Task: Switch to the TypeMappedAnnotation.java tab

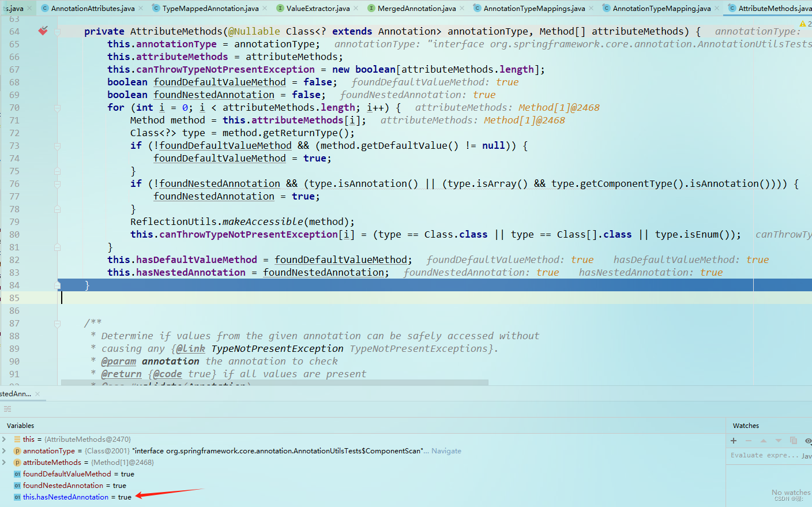Action: [x=210, y=8]
